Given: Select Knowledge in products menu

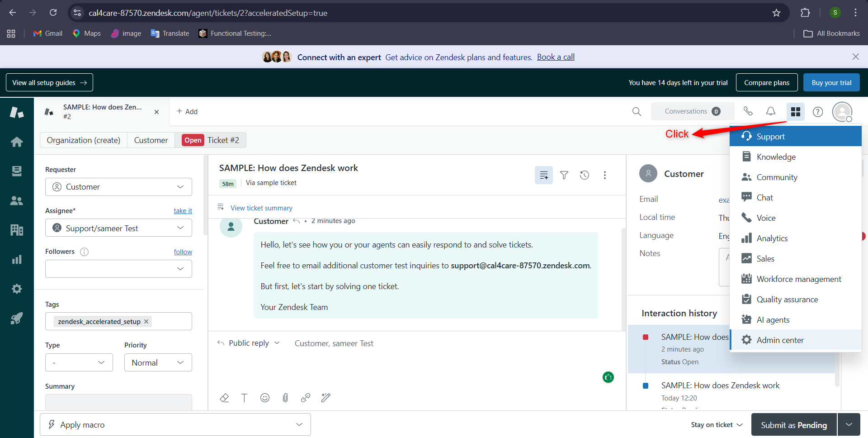Looking at the screenshot, I should [x=796, y=157].
